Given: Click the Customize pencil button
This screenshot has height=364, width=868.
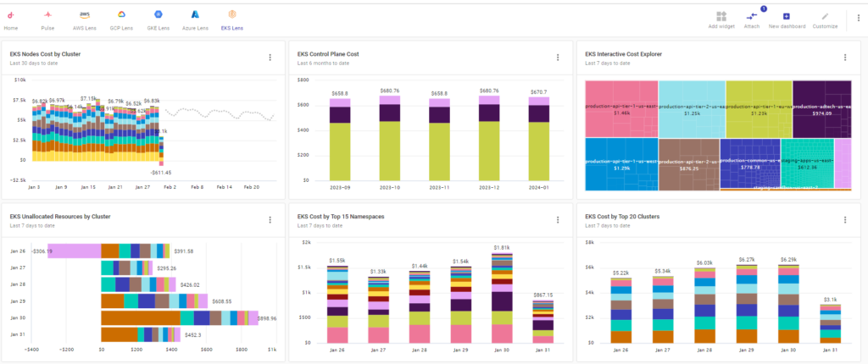Looking at the screenshot, I should (825, 16).
